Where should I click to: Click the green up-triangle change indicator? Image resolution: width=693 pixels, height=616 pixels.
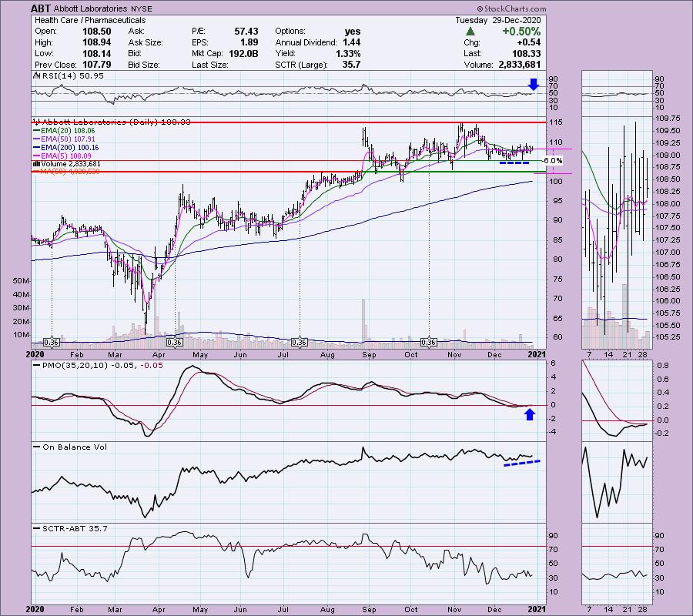470,32
